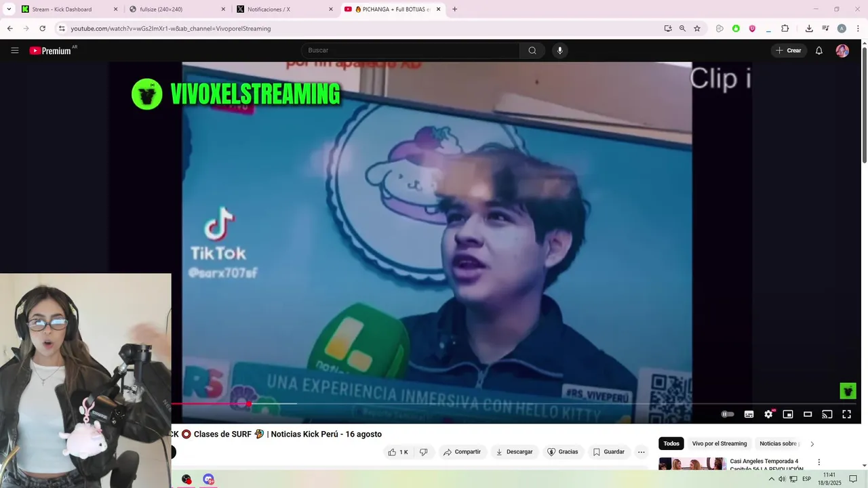Screen dimensions: 868x488
Task: Open Chrome three-dot menu
Action: click(x=858, y=28)
